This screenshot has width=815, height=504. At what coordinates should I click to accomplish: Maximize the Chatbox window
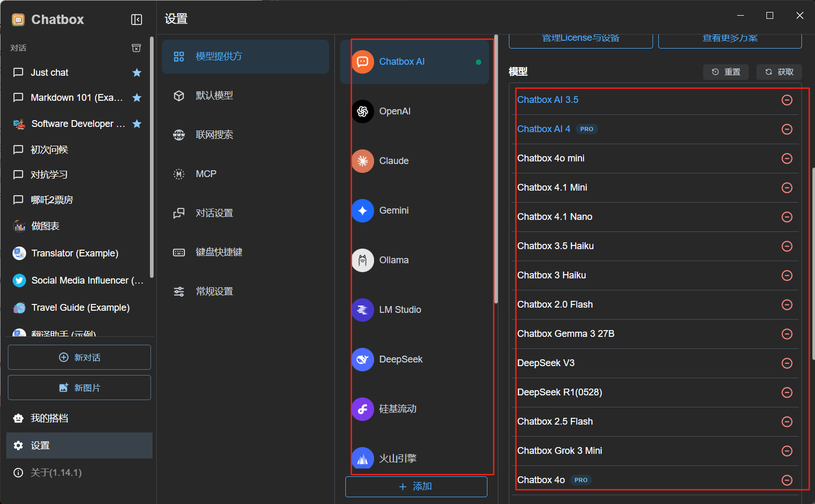tap(770, 16)
